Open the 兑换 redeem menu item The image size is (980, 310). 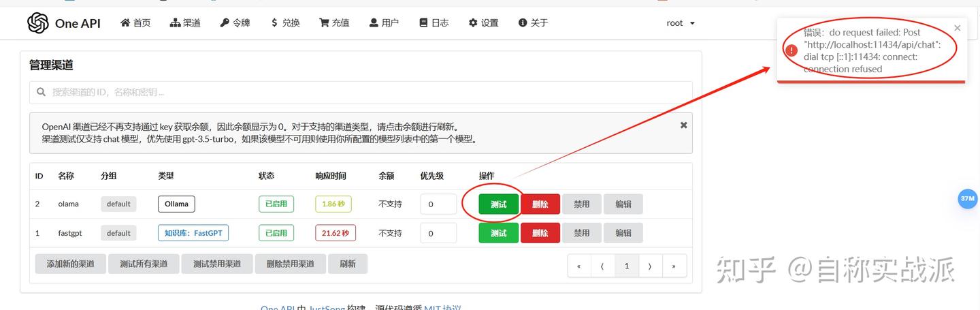pyautogui.click(x=284, y=22)
